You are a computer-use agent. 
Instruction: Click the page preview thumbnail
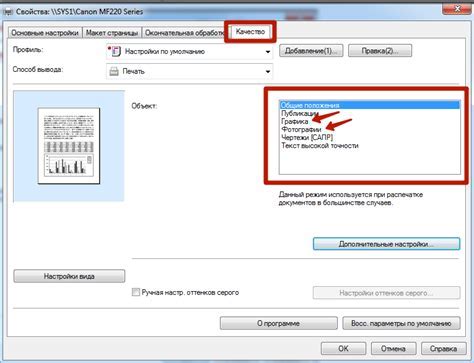coord(69,146)
